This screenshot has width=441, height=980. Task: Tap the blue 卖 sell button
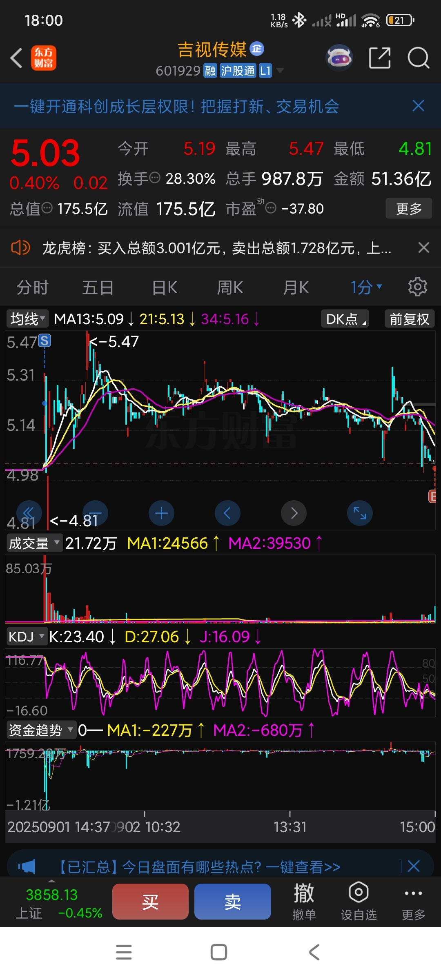[233, 901]
